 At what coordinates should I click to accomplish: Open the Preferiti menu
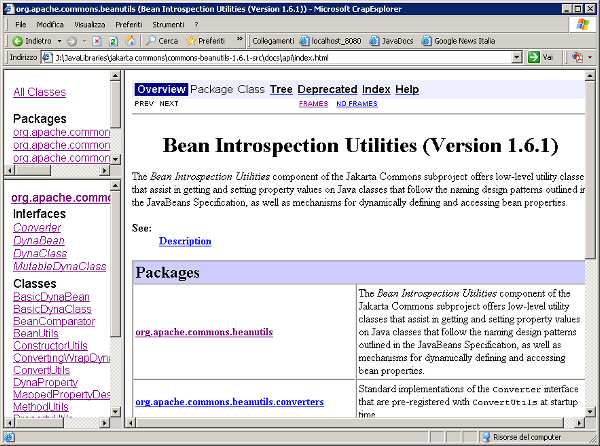pyautogui.click(x=129, y=24)
